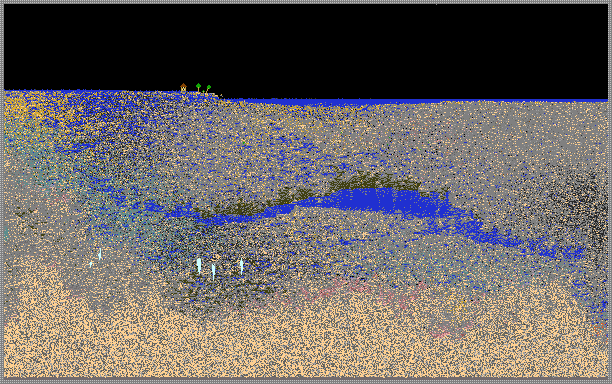Click the small pink patch near bottom right
Viewport: 612px width, 384px height.
coord(449,330)
